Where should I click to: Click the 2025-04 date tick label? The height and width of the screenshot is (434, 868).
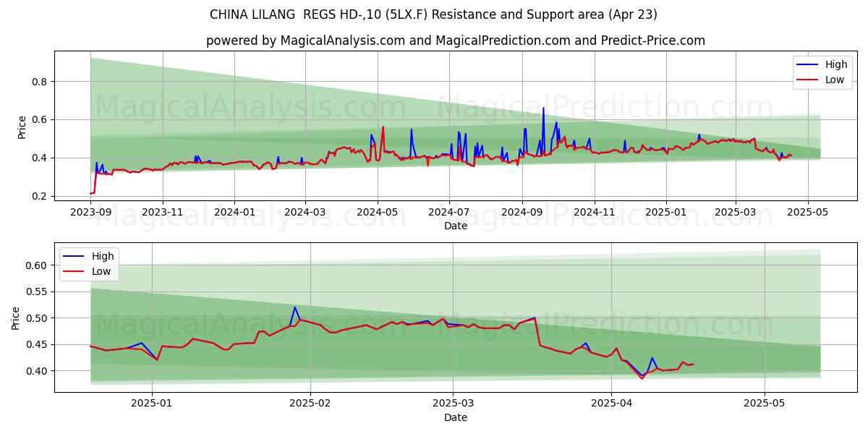click(x=611, y=404)
